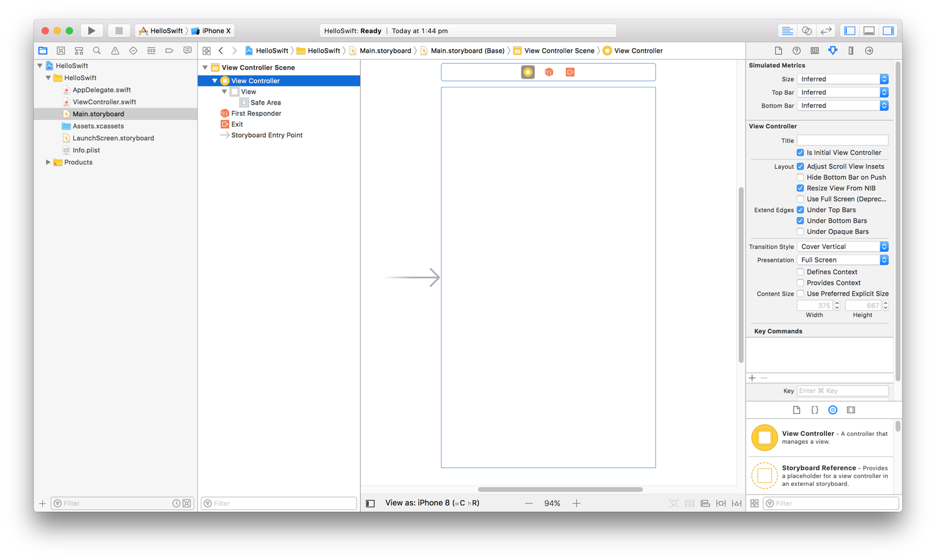Open the Size simulated metrics dropdown
Screen dimensions: 936x560
(x=842, y=79)
